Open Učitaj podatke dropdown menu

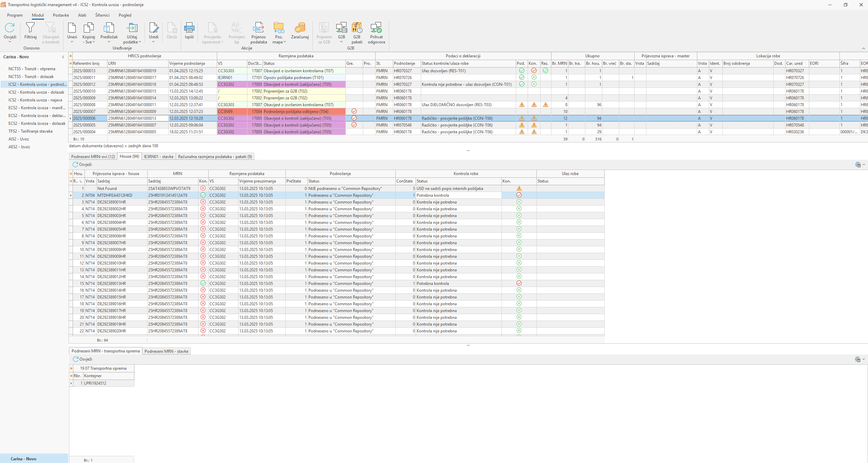[139, 42]
